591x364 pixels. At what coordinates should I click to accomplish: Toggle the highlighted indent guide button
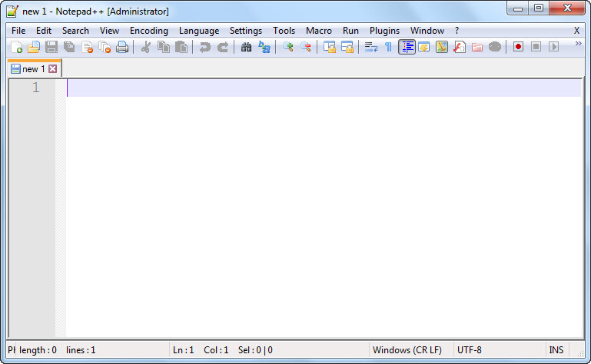(x=407, y=47)
